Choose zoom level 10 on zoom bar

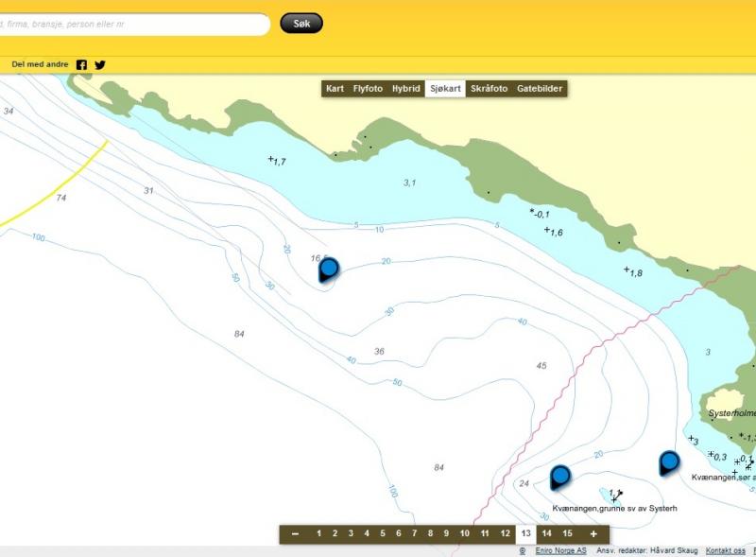464,534
